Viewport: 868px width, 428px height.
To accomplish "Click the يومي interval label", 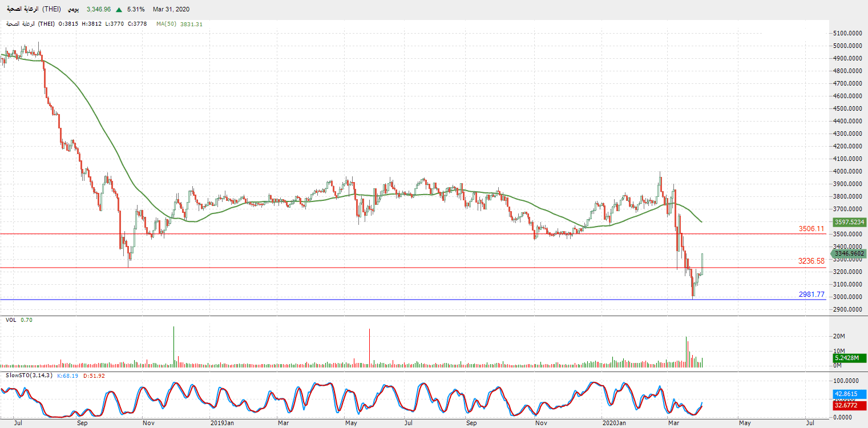I will click(x=74, y=10).
